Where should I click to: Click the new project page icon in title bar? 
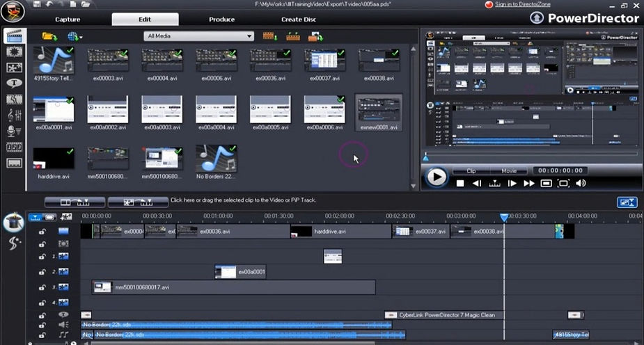tap(72, 4)
